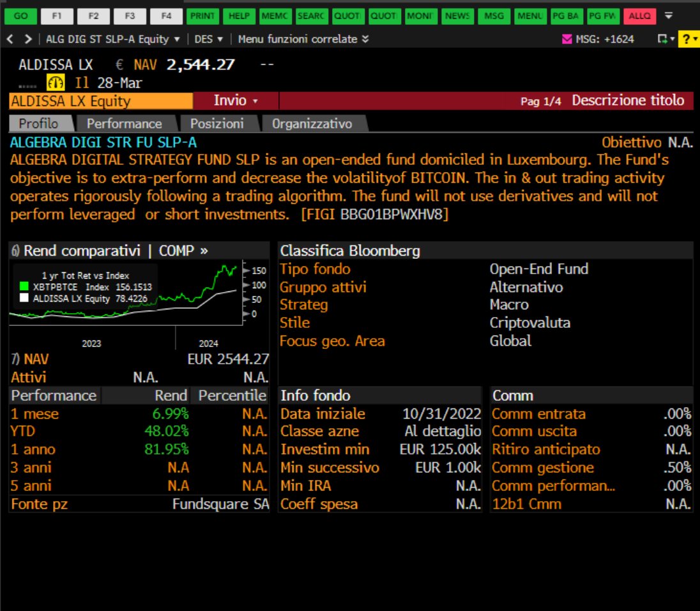Click Investim min value EUR 125.00k
700x611 pixels.
click(440, 449)
